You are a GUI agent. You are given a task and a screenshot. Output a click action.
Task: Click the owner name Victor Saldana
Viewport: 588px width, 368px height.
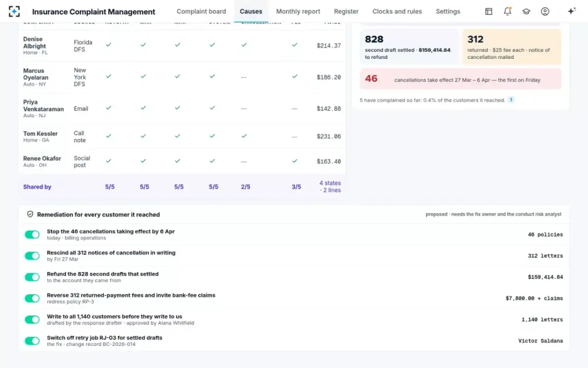541,341
